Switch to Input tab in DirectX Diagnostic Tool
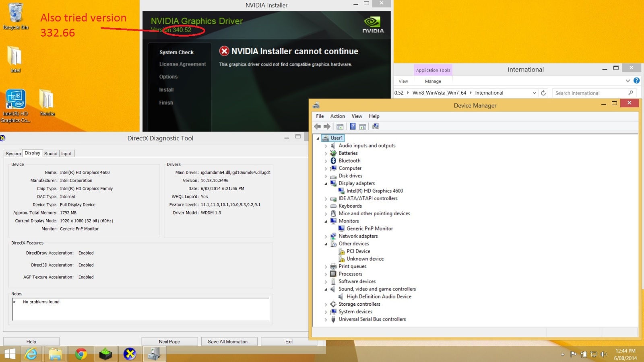 (66, 154)
